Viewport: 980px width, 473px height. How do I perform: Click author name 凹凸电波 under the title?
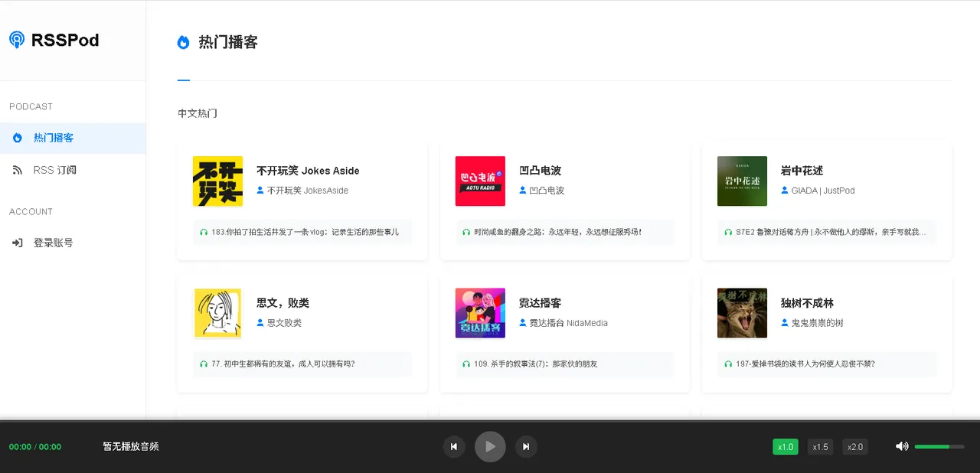pyautogui.click(x=547, y=191)
